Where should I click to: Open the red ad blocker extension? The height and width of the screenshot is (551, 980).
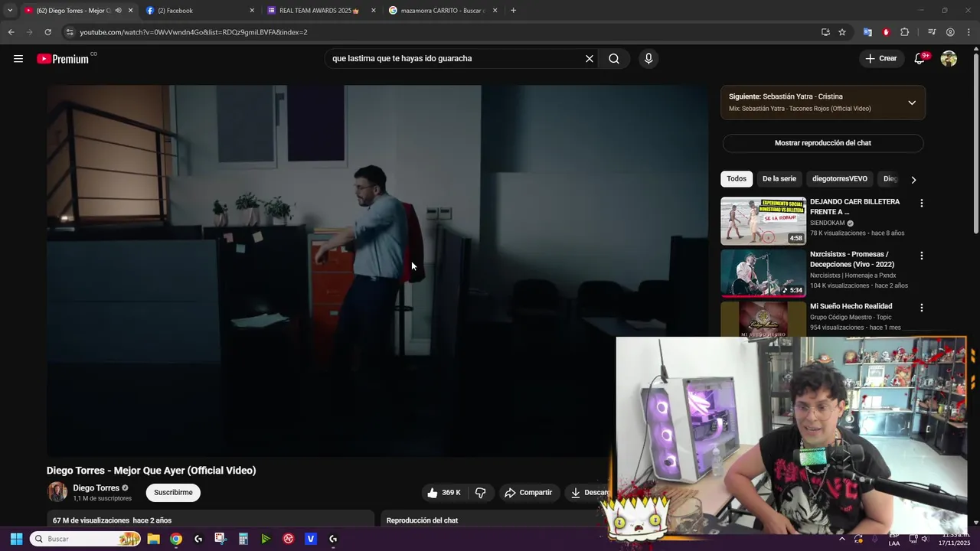pyautogui.click(x=886, y=32)
